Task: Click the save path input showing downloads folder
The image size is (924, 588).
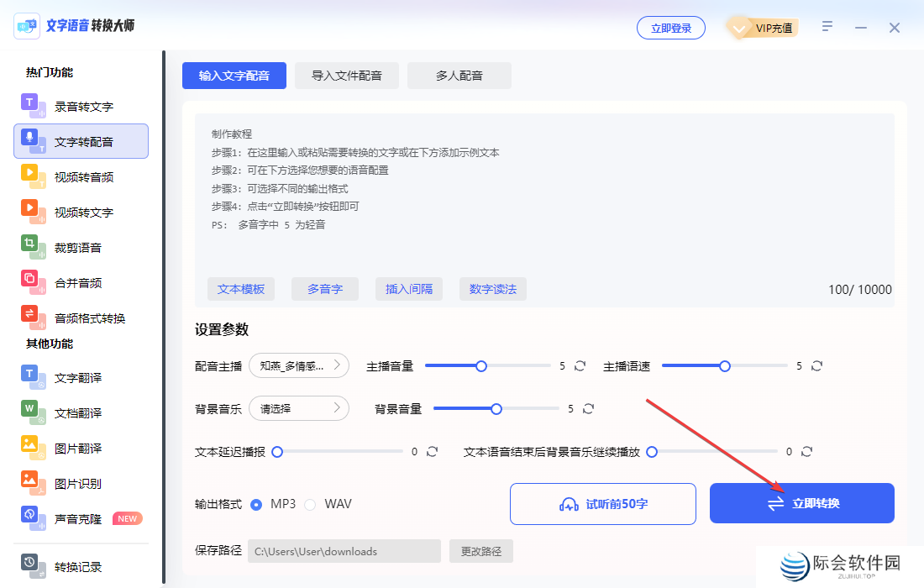Action: (x=344, y=551)
